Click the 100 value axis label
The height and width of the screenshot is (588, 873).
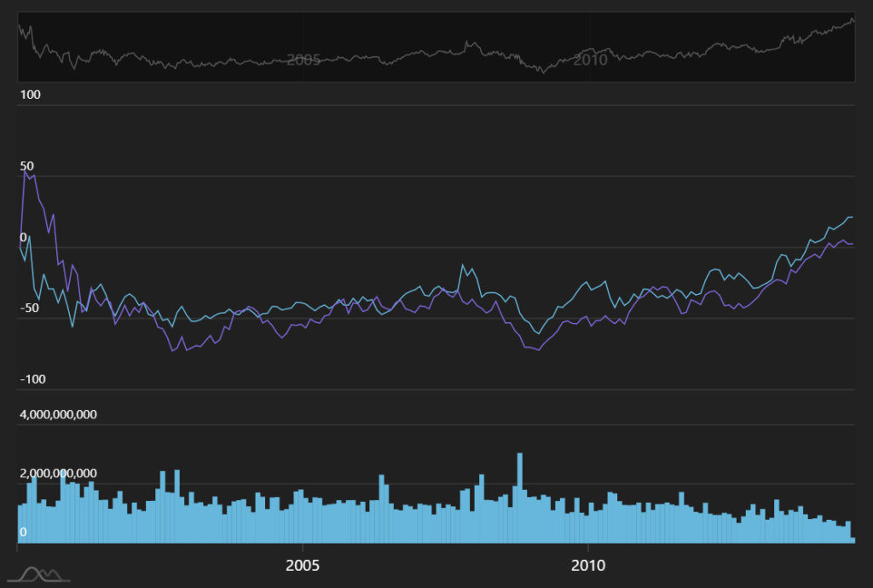30,95
